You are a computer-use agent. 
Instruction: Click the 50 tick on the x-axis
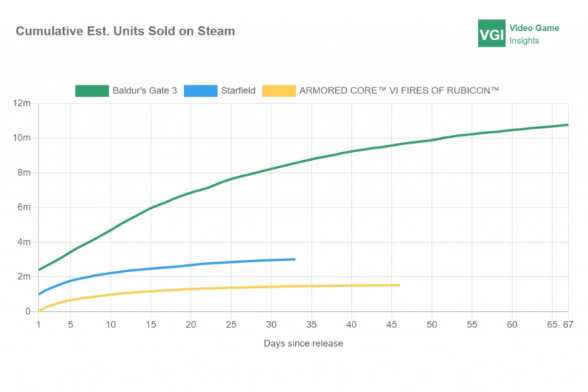(431, 325)
